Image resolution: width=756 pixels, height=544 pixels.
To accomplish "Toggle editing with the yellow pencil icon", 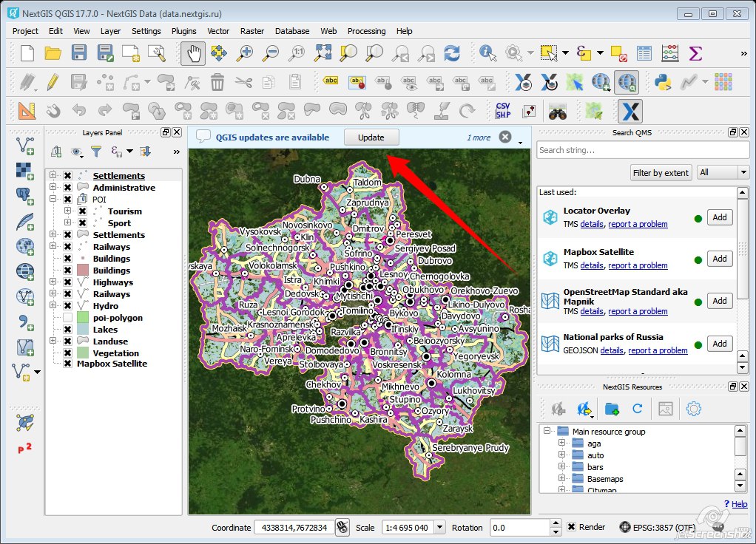I will click(53, 82).
